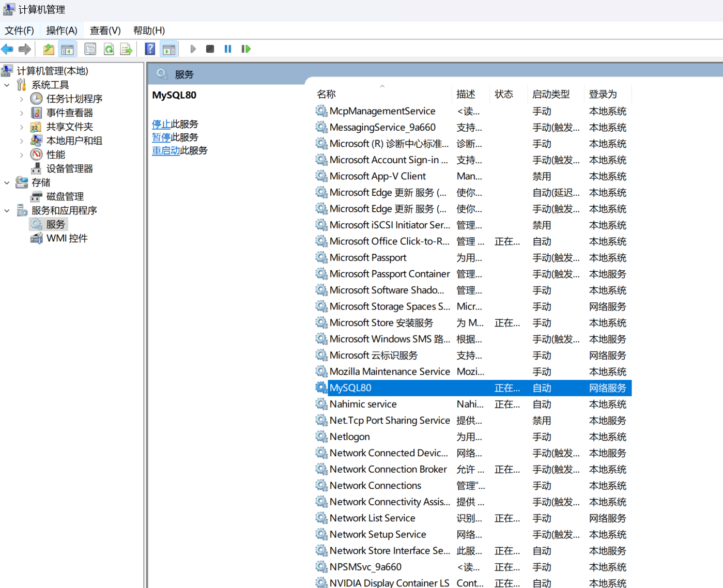
Task: Select the Network Connection Broker row
Action: [x=473, y=469]
